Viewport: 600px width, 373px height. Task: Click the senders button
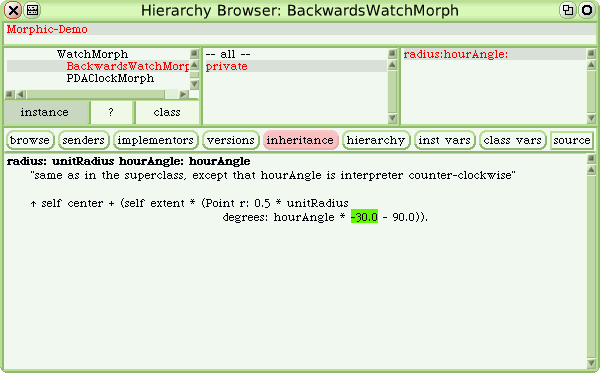coord(83,140)
